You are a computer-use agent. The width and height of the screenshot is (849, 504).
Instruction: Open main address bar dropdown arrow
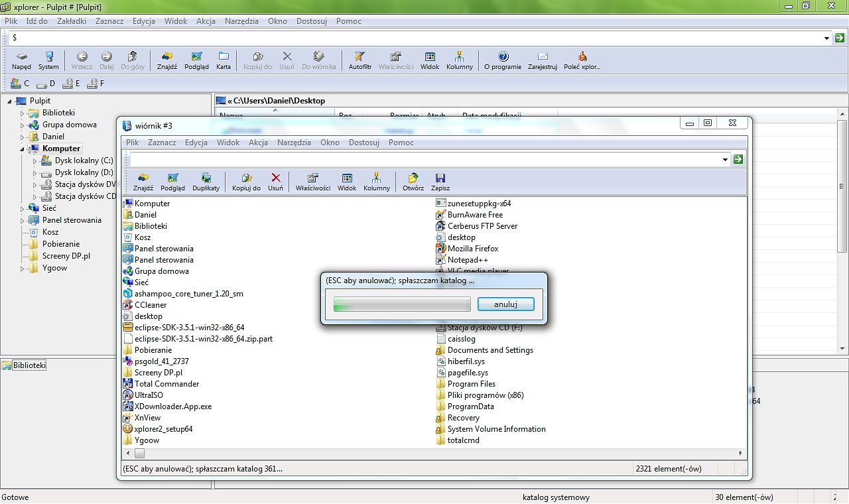point(826,38)
